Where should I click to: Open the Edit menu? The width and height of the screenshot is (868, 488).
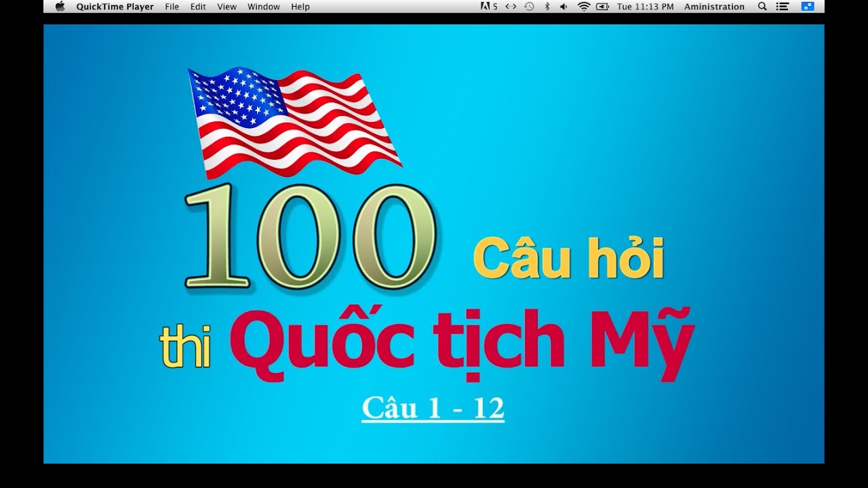(x=198, y=7)
